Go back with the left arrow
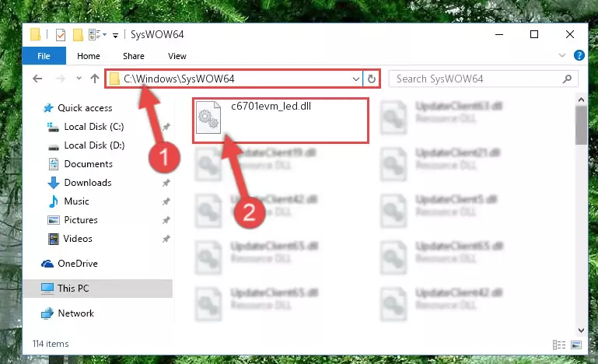598x364 pixels. 37,79
